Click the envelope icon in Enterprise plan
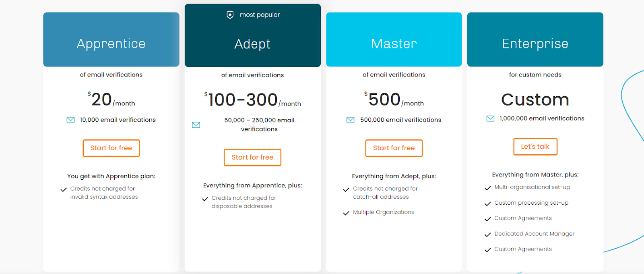 [x=490, y=118]
